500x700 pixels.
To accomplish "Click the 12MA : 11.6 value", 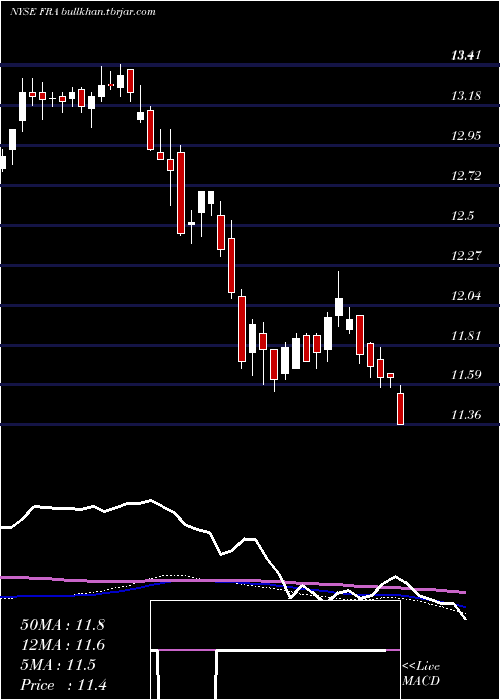I will (x=62, y=645).
